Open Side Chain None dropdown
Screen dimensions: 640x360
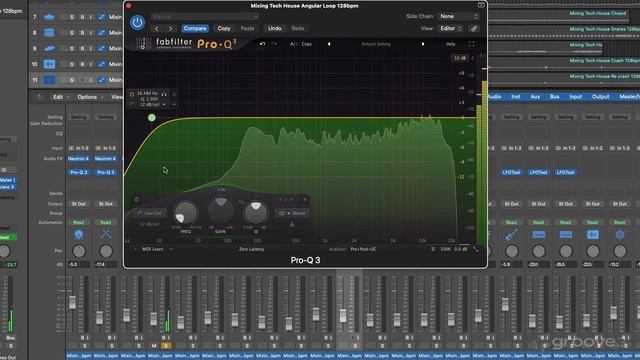tap(458, 16)
